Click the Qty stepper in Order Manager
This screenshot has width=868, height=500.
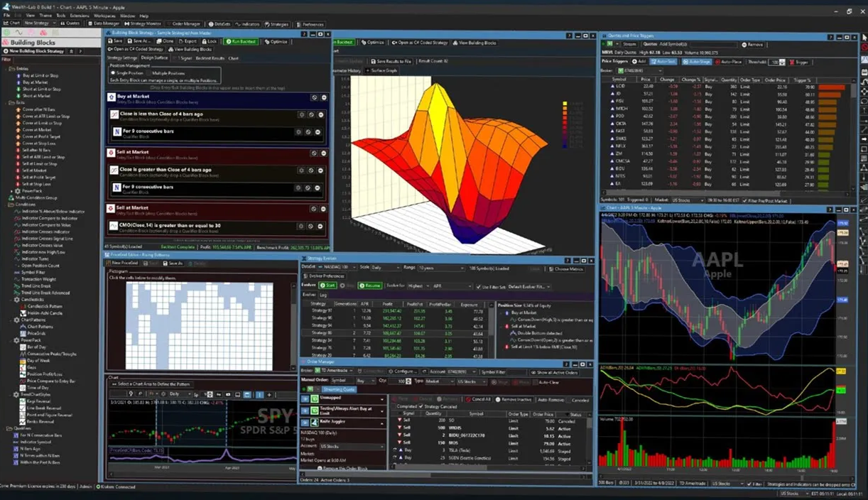tap(409, 381)
